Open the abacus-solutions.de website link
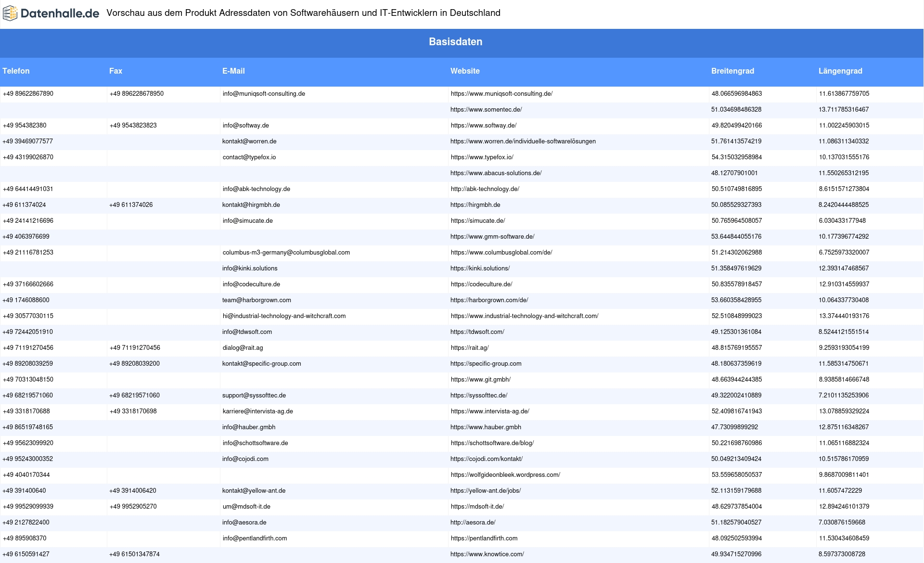The width and height of the screenshot is (924, 563). [x=496, y=173]
